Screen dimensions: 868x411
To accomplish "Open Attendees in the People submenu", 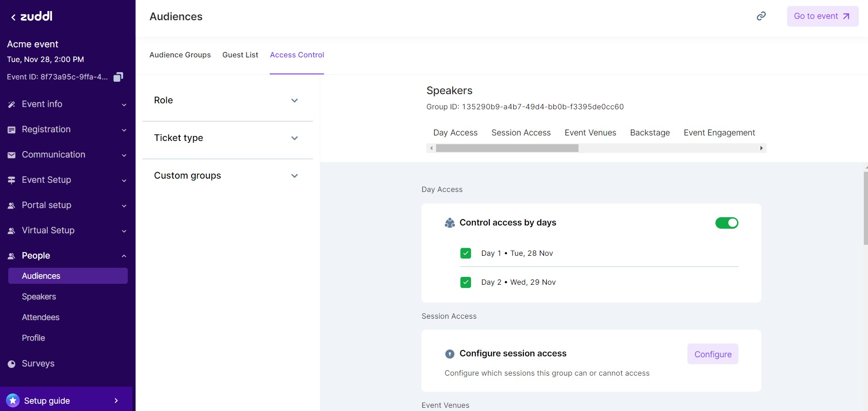I will tap(40, 317).
